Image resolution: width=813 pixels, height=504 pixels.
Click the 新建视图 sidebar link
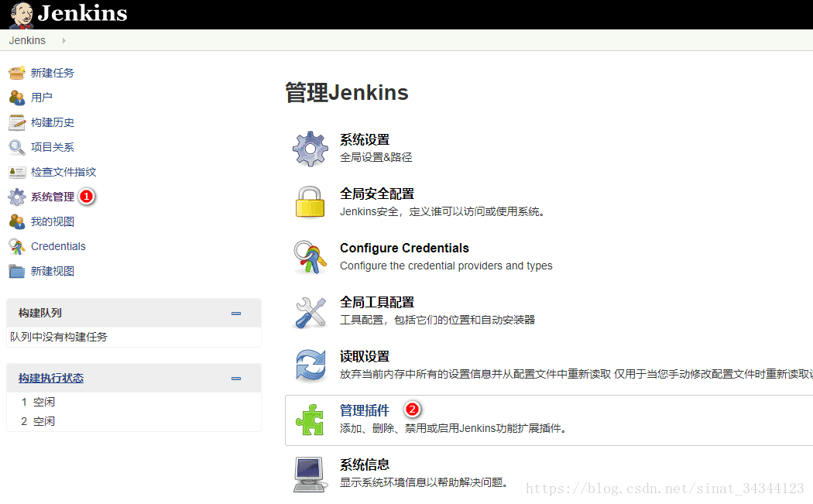53,271
